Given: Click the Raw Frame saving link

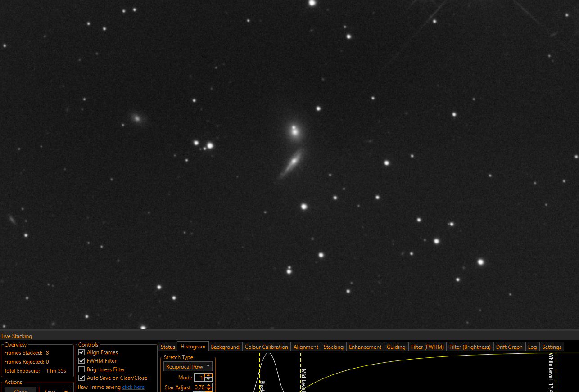Looking at the screenshot, I should coord(133,387).
